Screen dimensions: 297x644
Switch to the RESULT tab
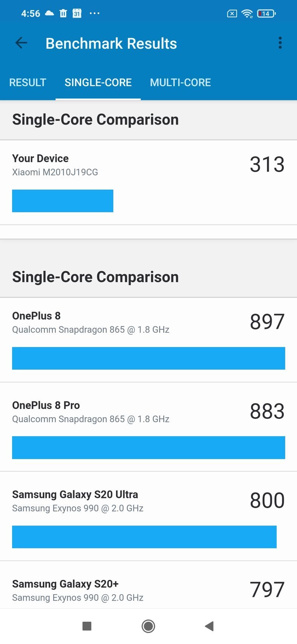28,83
